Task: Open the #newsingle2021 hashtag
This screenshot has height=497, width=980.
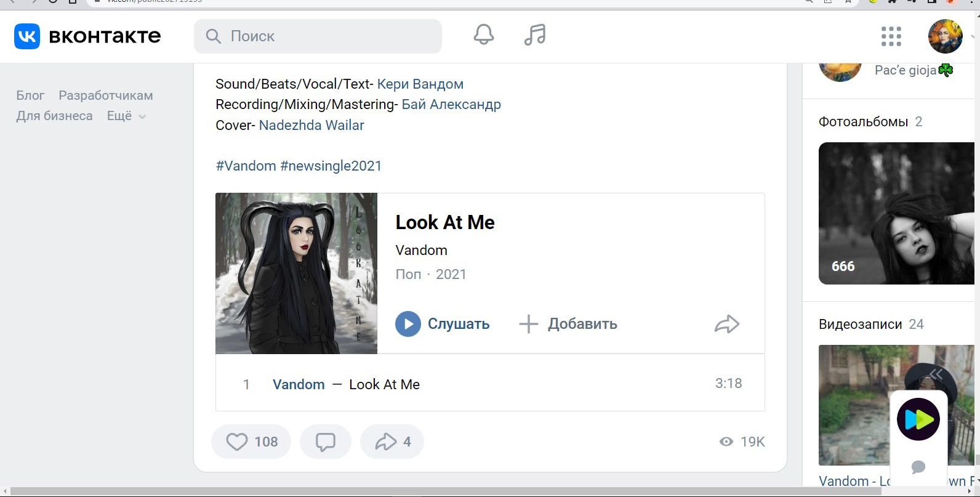Action: coord(331,166)
